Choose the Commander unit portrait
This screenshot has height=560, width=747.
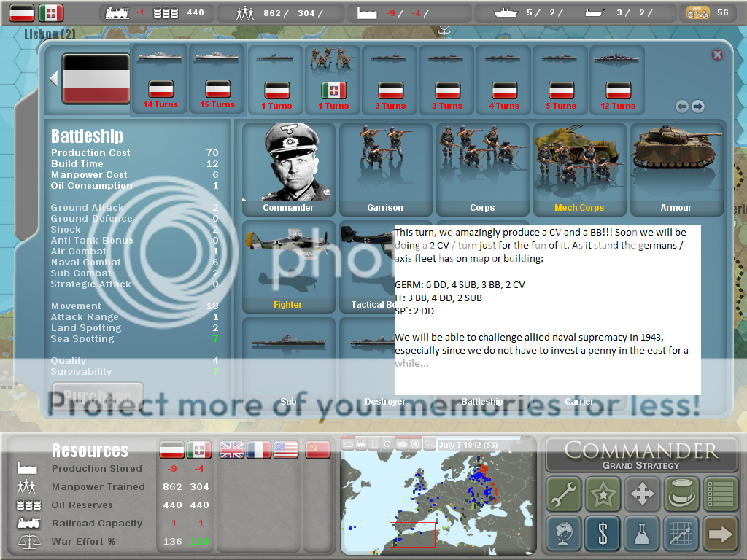288,169
